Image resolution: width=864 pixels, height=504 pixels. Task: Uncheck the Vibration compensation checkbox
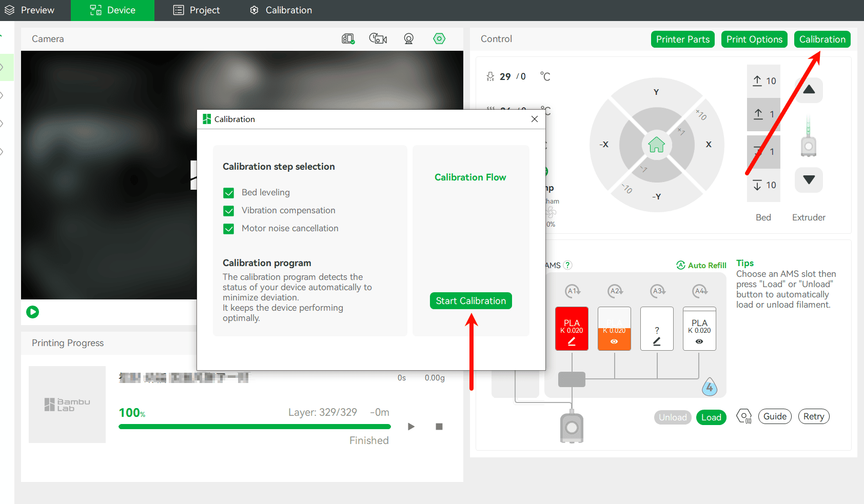(229, 211)
